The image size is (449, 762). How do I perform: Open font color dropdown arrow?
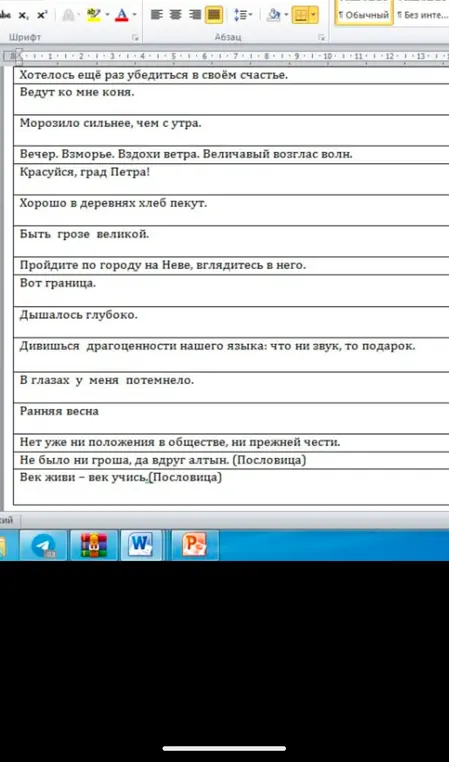coord(135,15)
